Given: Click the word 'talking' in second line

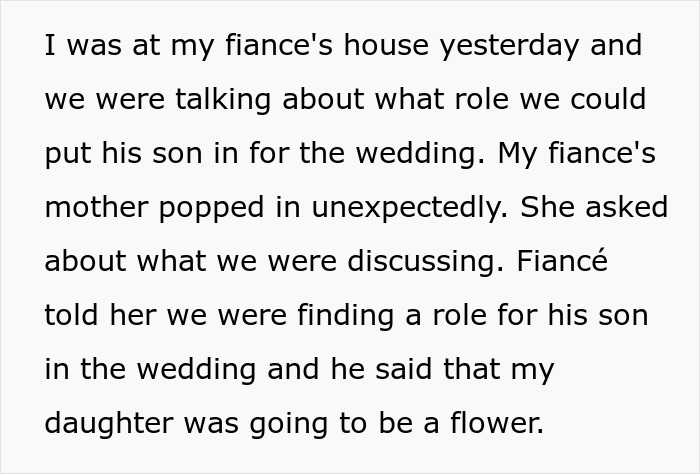Looking at the screenshot, I should [x=223, y=100].
